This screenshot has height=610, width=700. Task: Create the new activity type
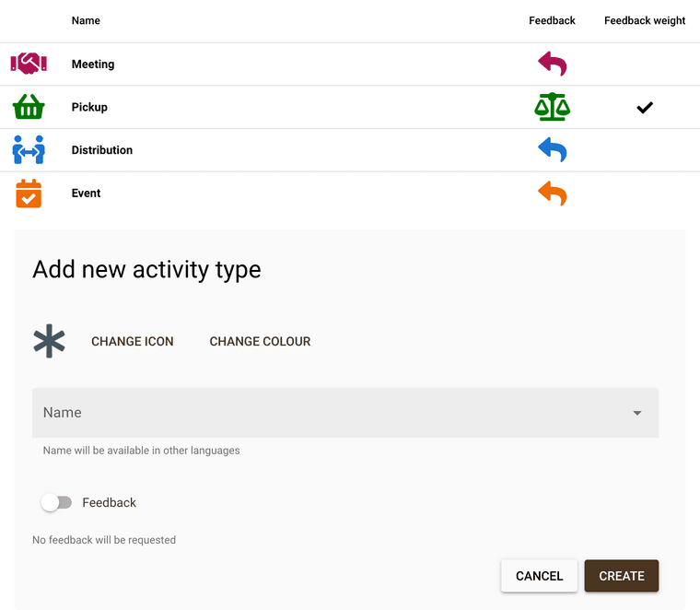(622, 576)
